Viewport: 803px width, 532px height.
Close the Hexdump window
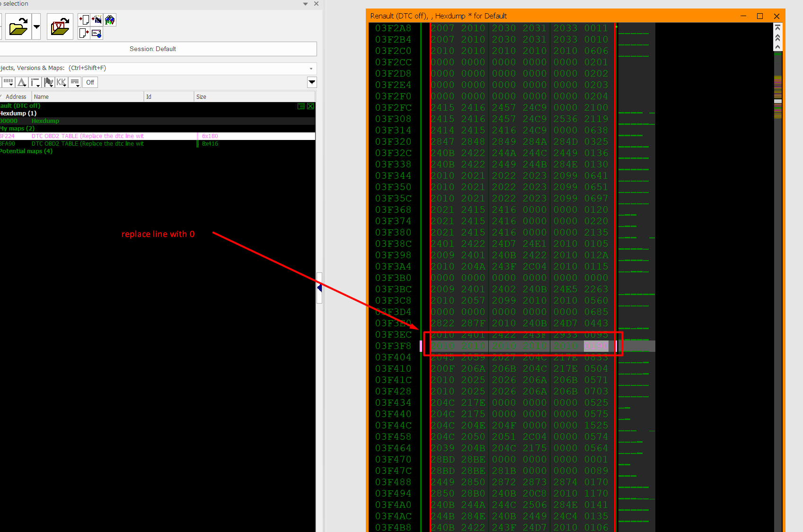[777, 16]
